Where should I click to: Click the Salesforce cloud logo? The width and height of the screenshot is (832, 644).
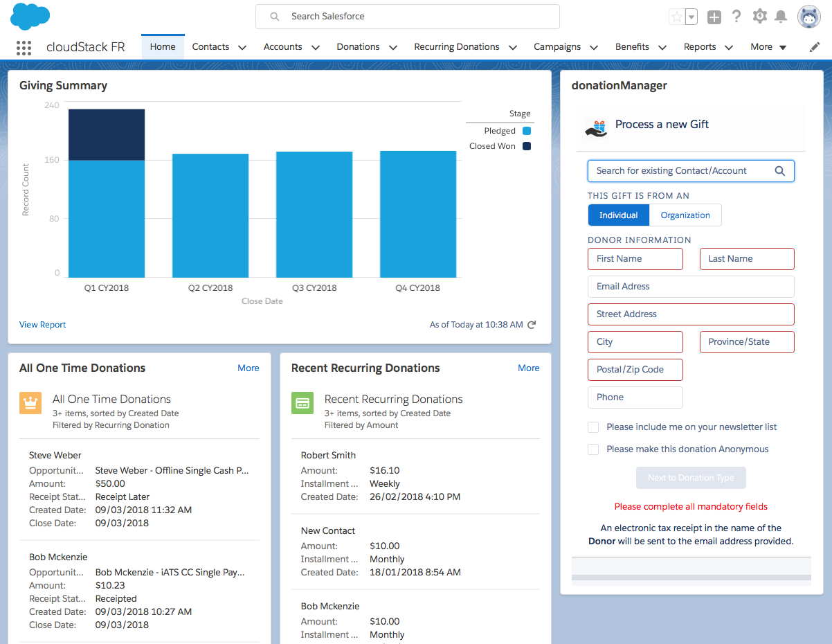(x=30, y=16)
